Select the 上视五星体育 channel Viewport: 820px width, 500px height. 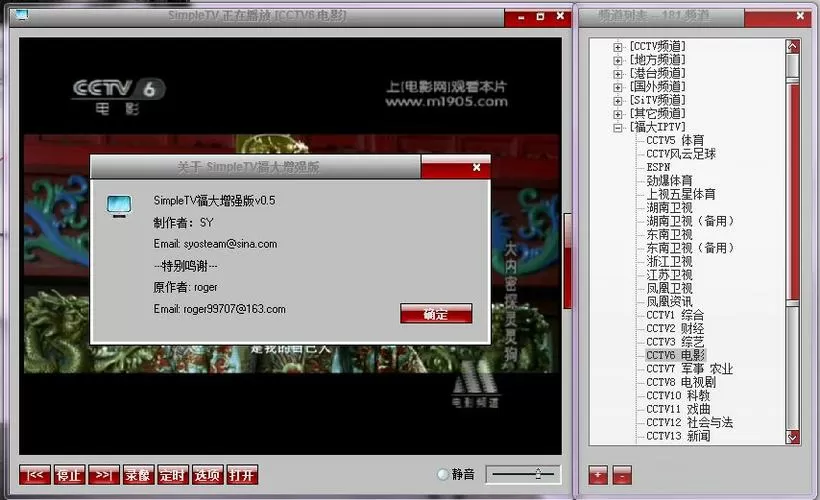pyautogui.click(x=681, y=194)
